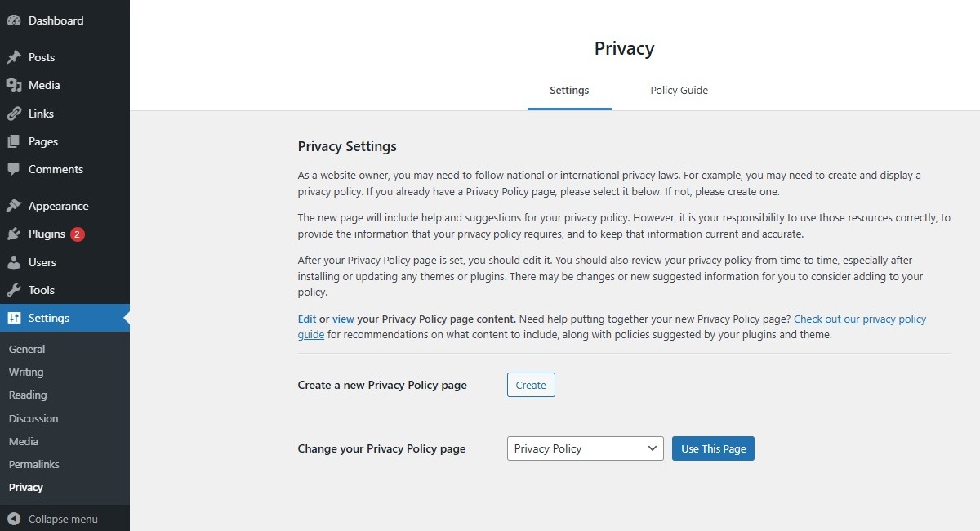Go to Posts in sidebar
The height and width of the screenshot is (531, 980).
[x=65, y=57]
